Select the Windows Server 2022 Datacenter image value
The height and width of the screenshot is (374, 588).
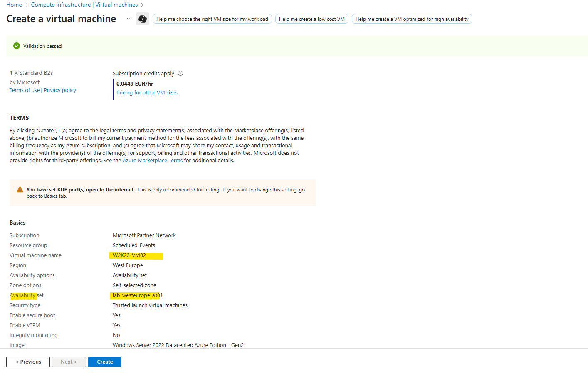(178, 345)
